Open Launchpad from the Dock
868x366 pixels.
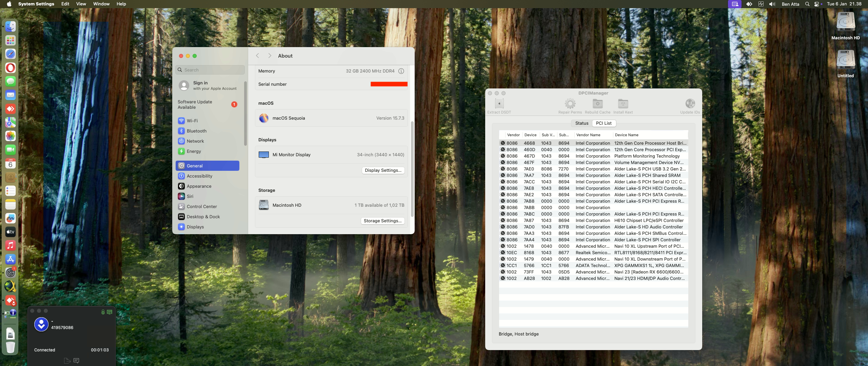click(x=11, y=40)
